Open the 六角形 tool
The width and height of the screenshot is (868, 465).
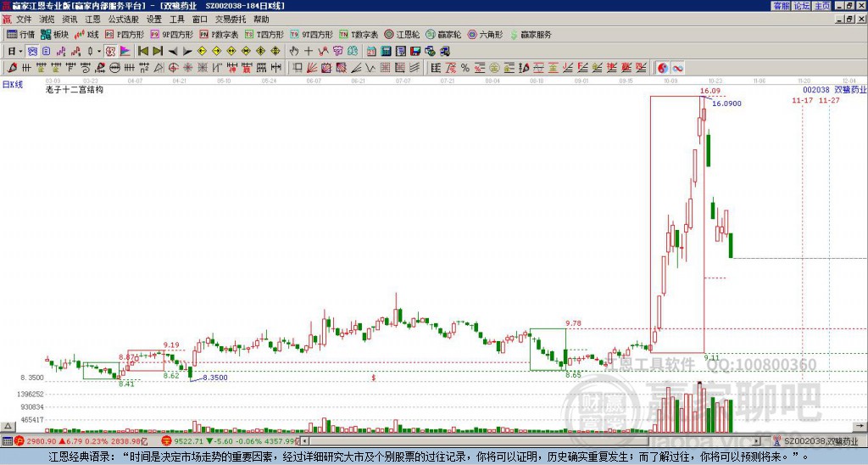click(485, 34)
